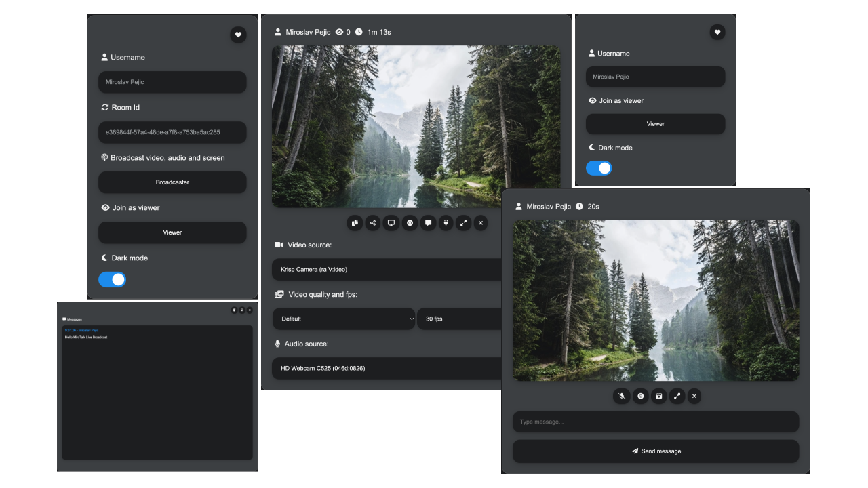868x488 pixels.
Task: Disable dark mode in the left panel
Action: pyautogui.click(x=112, y=279)
